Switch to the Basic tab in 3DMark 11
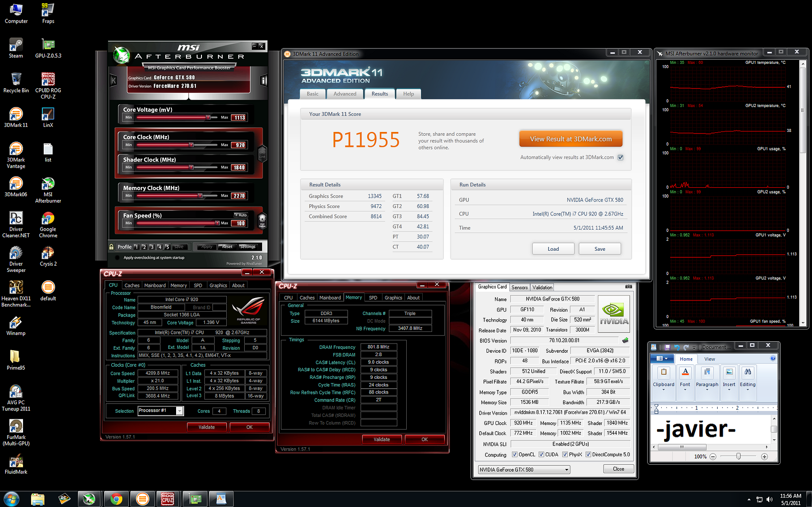The image size is (812, 507). tap(312, 94)
